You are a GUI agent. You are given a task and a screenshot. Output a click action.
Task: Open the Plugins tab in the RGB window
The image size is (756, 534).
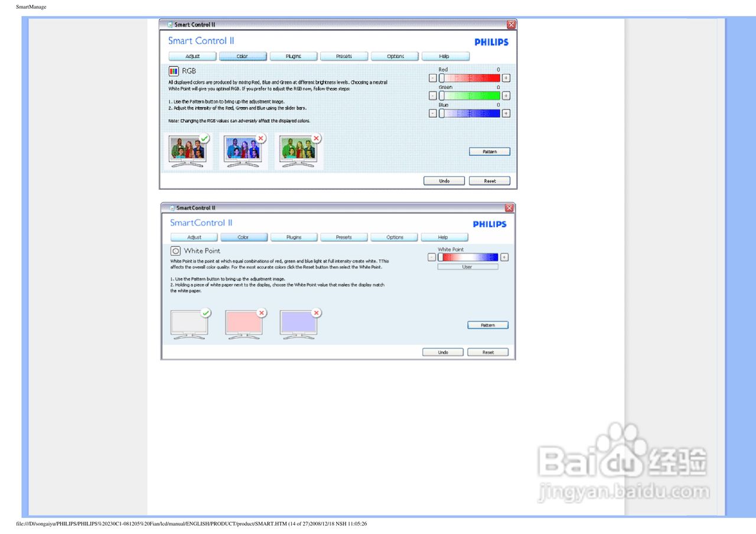point(293,56)
